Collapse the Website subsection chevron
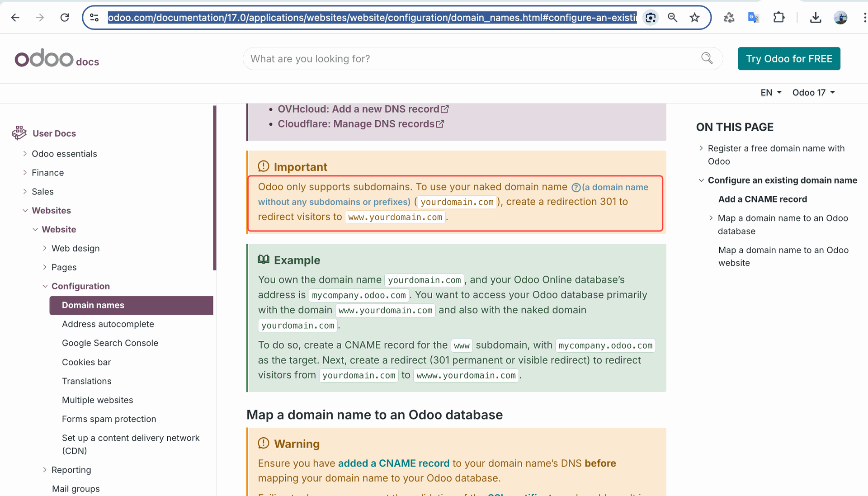Viewport: 868px width, 496px height. (x=35, y=230)
